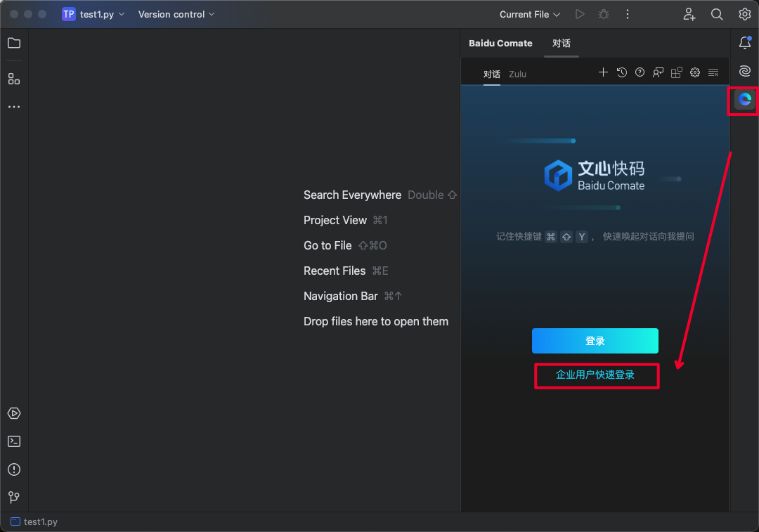Switch to the 对话 top panel tab
This screenshot has width=759, height=532.
[562, 43]
